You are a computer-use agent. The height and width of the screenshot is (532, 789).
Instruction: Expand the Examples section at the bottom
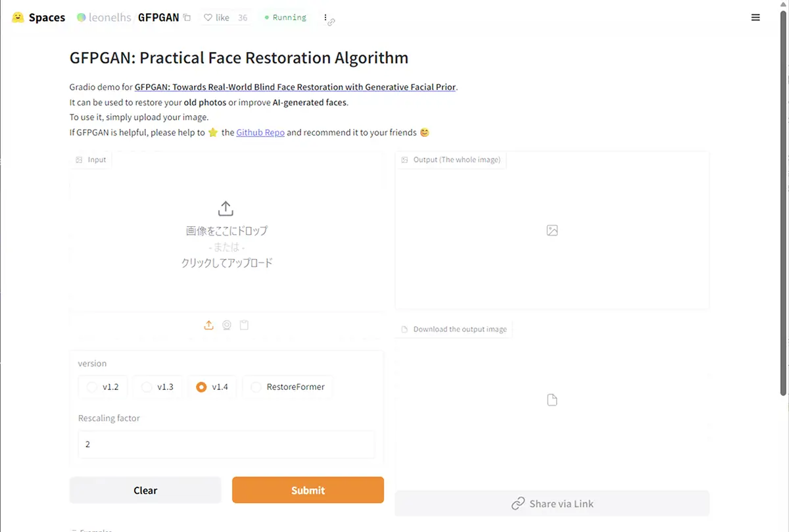click(x=92, y=529)
